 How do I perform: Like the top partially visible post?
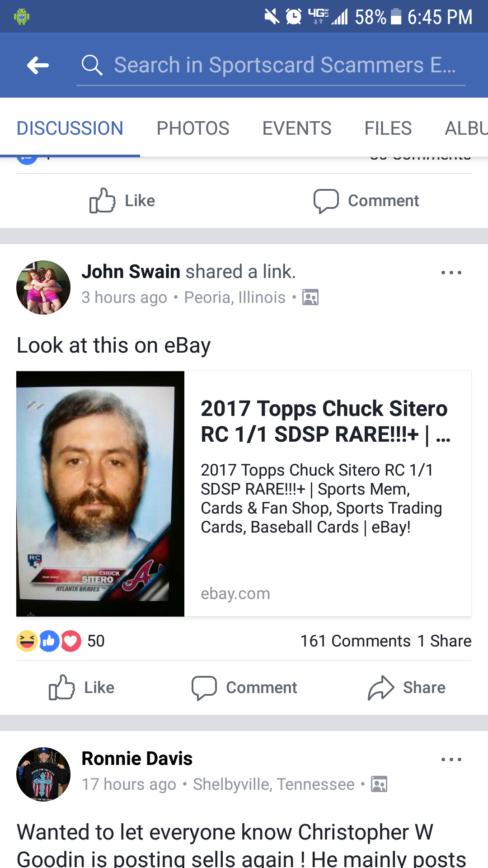click(x=122, y=201)
